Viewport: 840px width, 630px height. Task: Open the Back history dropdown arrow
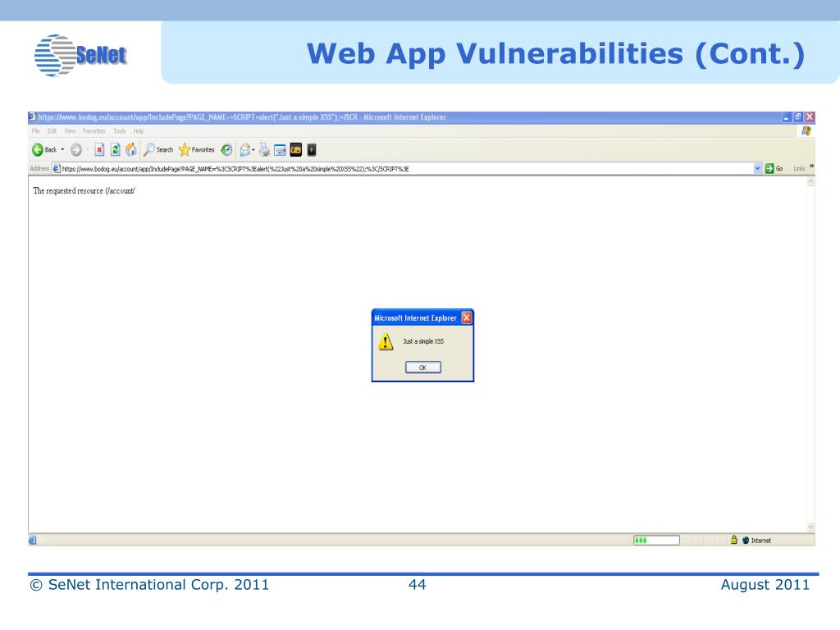coord(62,150)
